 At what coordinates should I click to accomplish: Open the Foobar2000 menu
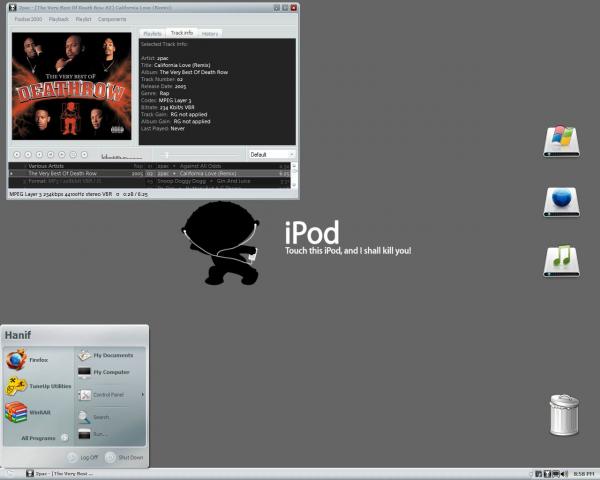(28, 19)
